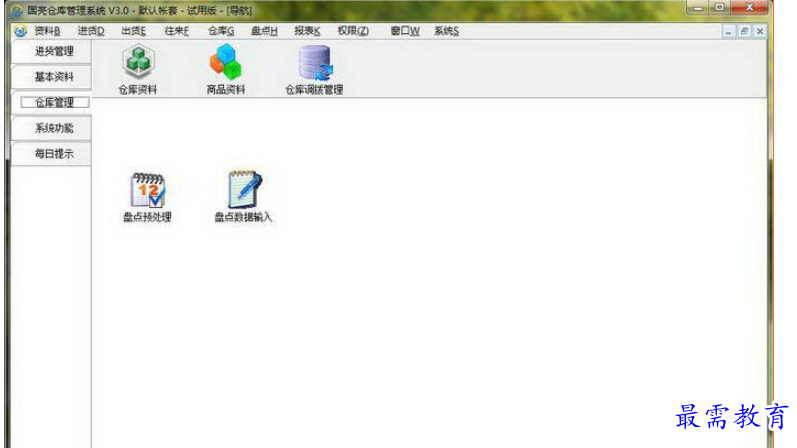Screen dimensions: 797x448
Task: Switch to 系统功能 sidebar section
Action: coord(51,128)
